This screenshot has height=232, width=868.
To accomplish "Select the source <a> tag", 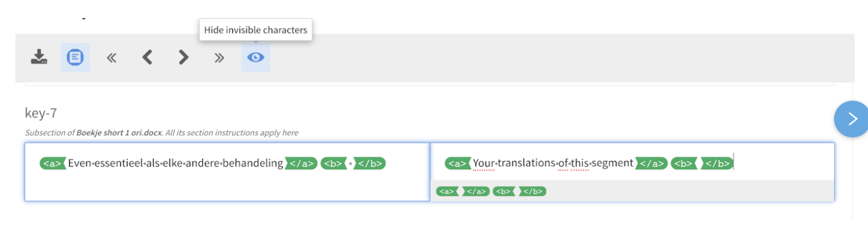I will [52, 163].
